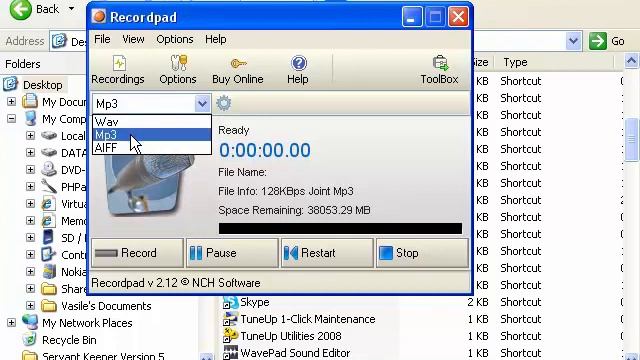Select Vasile's Documents folder
This screenshot has height=360, width=640.
point(106,306)
